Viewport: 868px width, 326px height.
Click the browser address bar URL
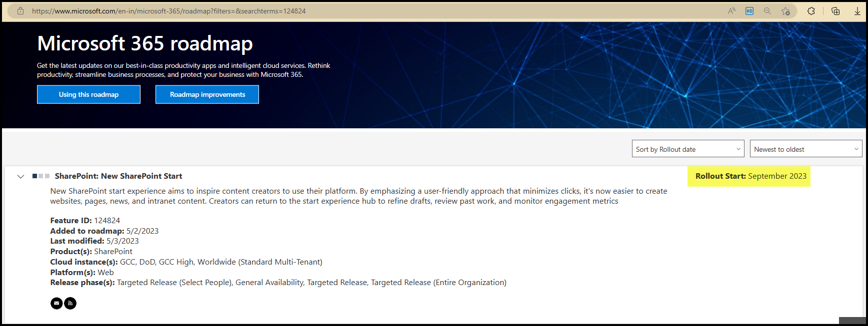point(169,11)
